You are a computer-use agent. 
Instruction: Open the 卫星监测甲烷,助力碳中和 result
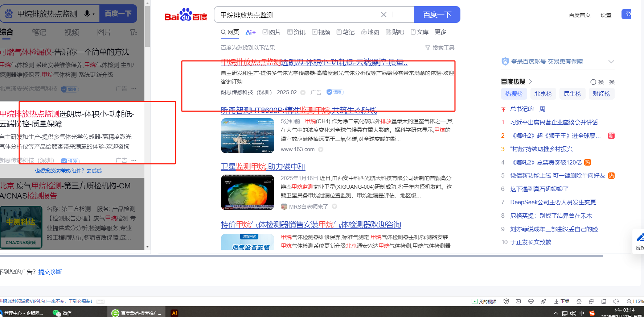(263, 167)
